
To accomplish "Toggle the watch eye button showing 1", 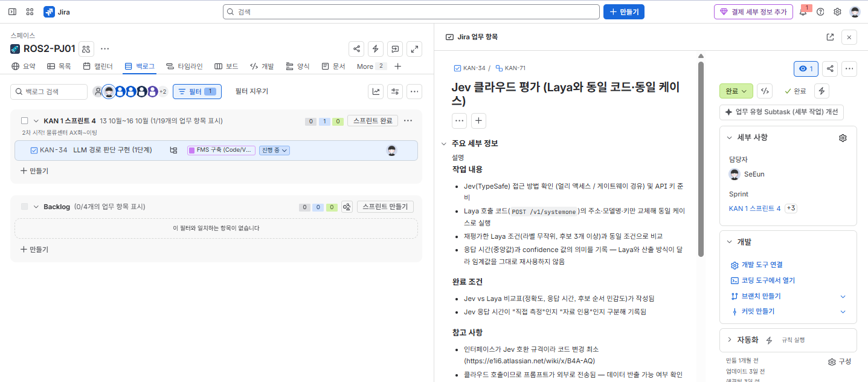I will pos(806,69).
